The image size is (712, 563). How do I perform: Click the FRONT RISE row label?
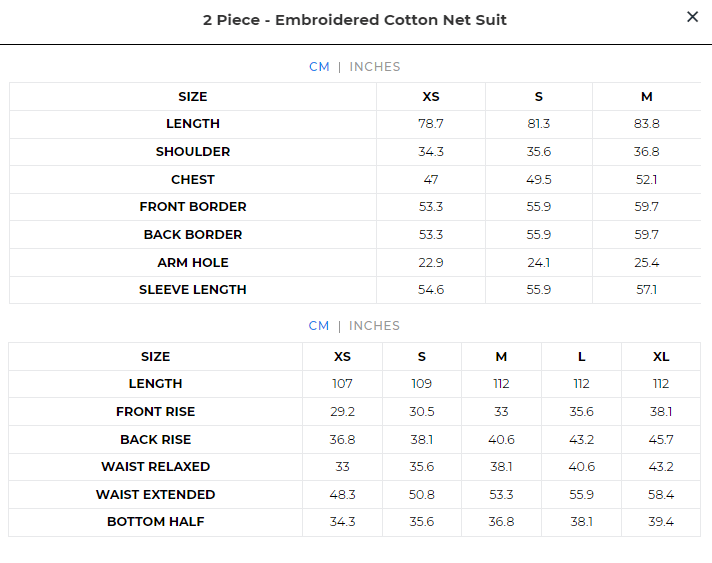(156, 412)
